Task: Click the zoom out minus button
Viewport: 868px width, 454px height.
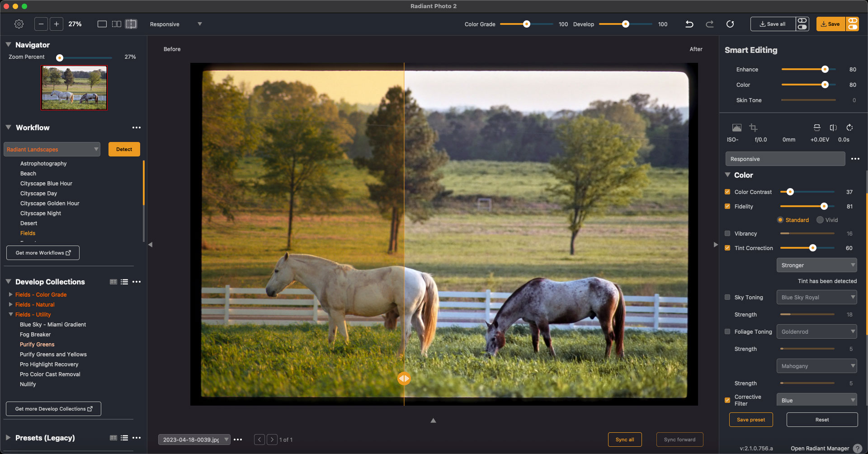Action: (41, 24)
